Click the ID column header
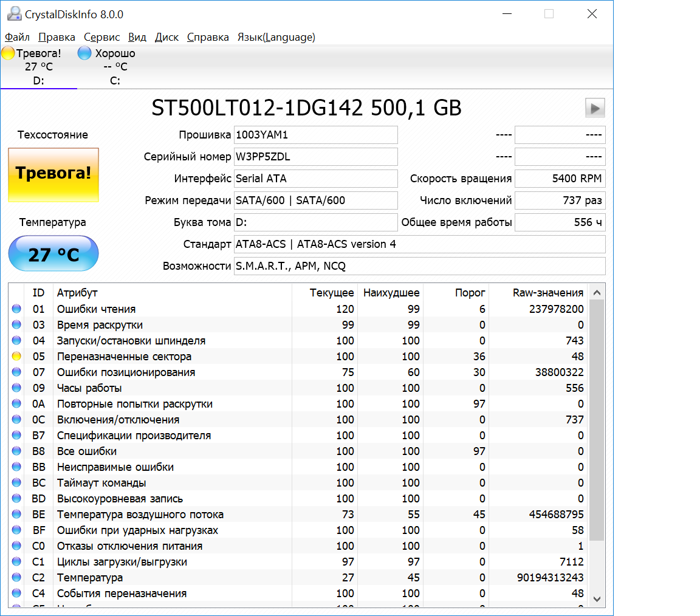 point(38,293)
